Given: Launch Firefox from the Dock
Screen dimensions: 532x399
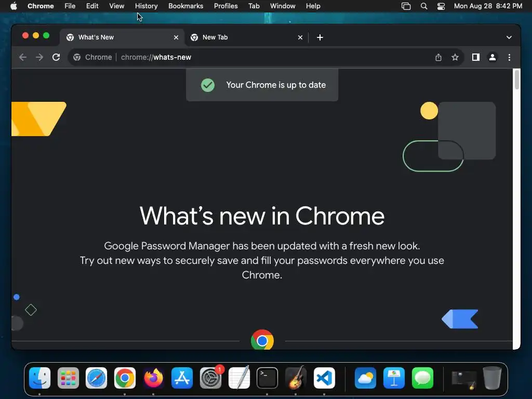Looking at the screenshot, I should click(x=153, y=378).
